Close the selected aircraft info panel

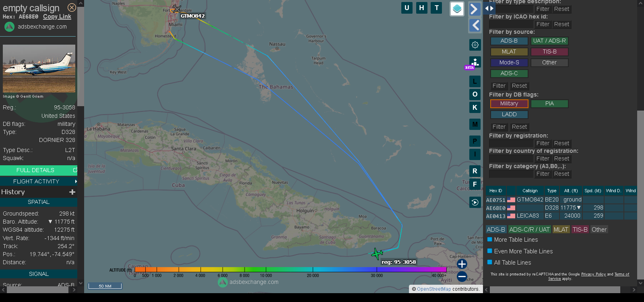tap(72, 8)
